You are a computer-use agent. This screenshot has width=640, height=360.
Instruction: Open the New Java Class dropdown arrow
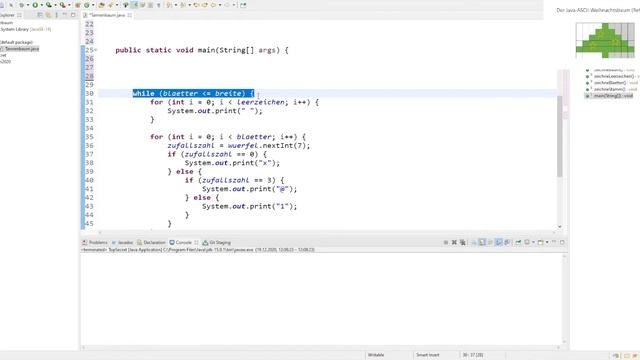coord(93,5)
